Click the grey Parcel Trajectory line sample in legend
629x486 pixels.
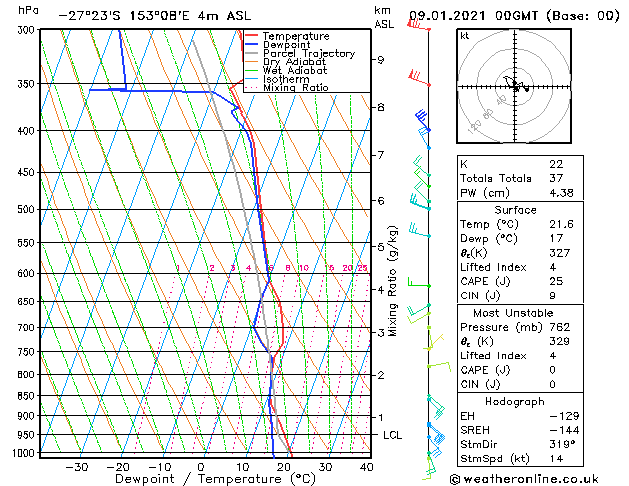tap(252, 53)
